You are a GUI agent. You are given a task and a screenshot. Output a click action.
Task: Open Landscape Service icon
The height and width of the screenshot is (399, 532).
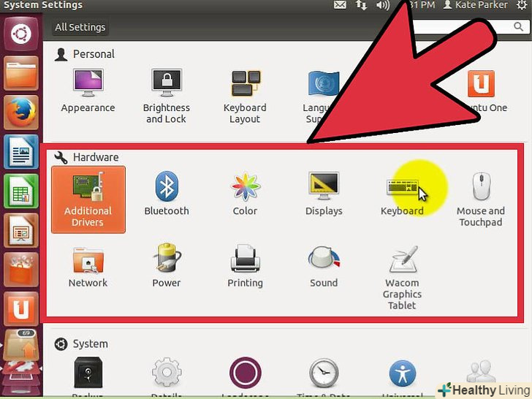(245, 372)
